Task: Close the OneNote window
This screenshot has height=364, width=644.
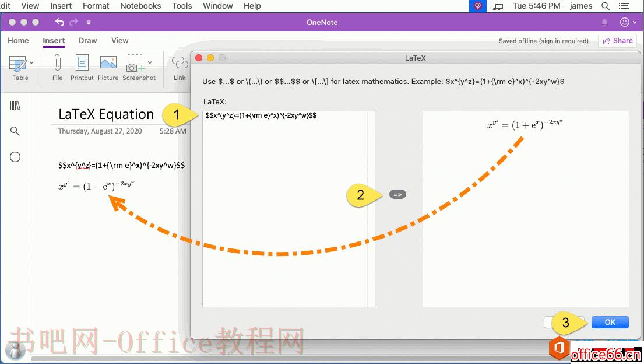Action: coord(12,22)
